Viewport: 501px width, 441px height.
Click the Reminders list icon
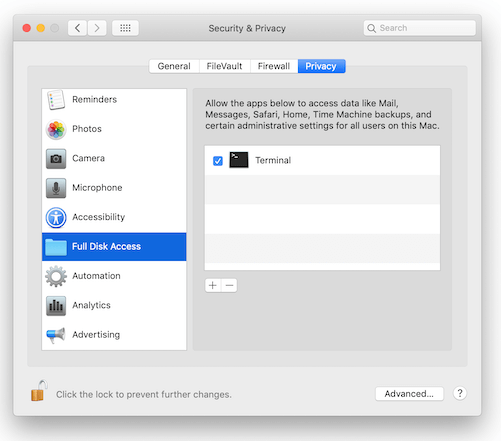point(56,100)
